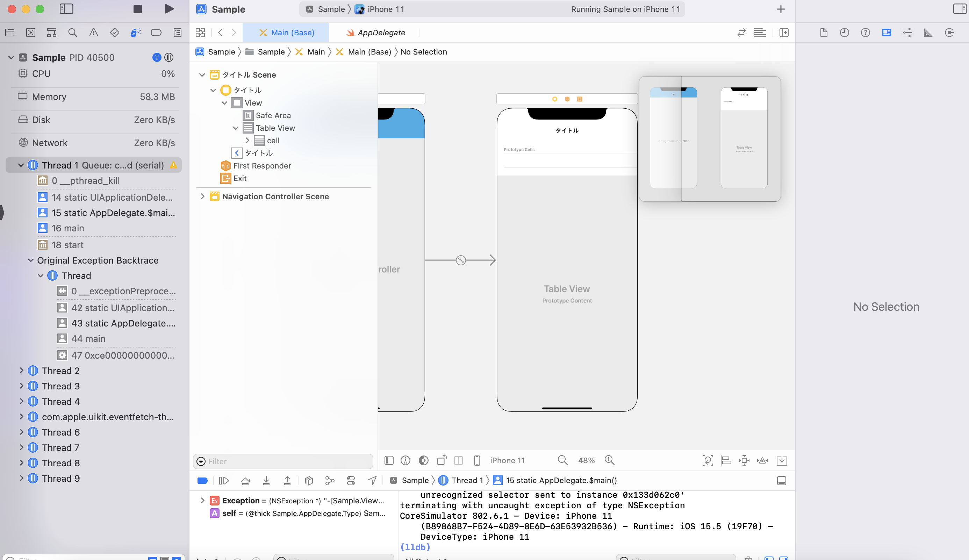Collapse the Sample PID 40500 process

11,58
